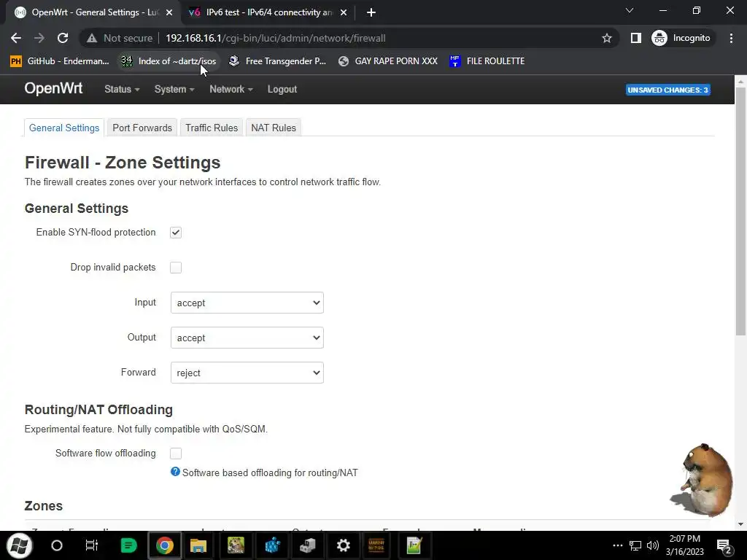Switch to the Traffic Rules tab

(212, 128)
